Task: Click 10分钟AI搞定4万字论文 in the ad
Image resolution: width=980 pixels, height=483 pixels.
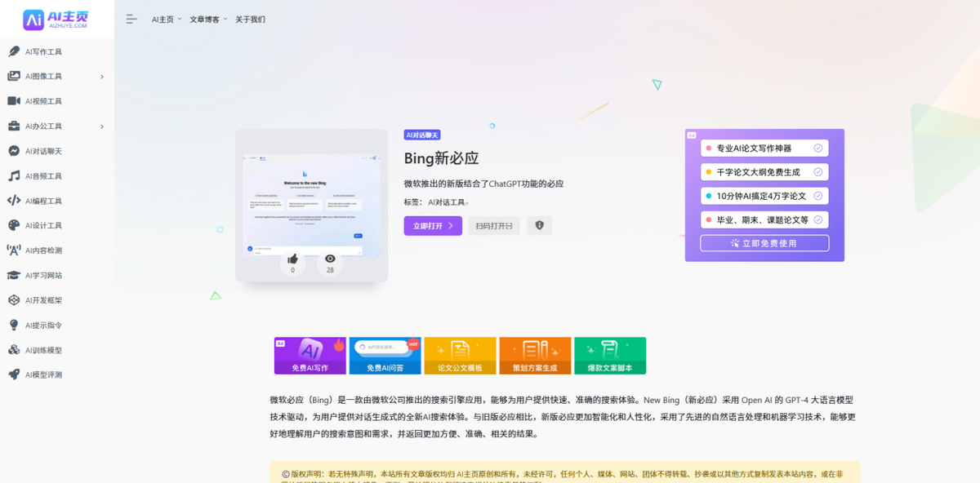Action: [764, 196]
